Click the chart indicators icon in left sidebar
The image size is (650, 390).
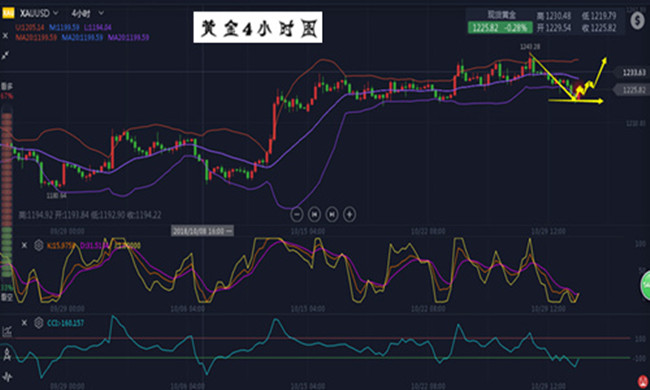click(x=7, y=331)
